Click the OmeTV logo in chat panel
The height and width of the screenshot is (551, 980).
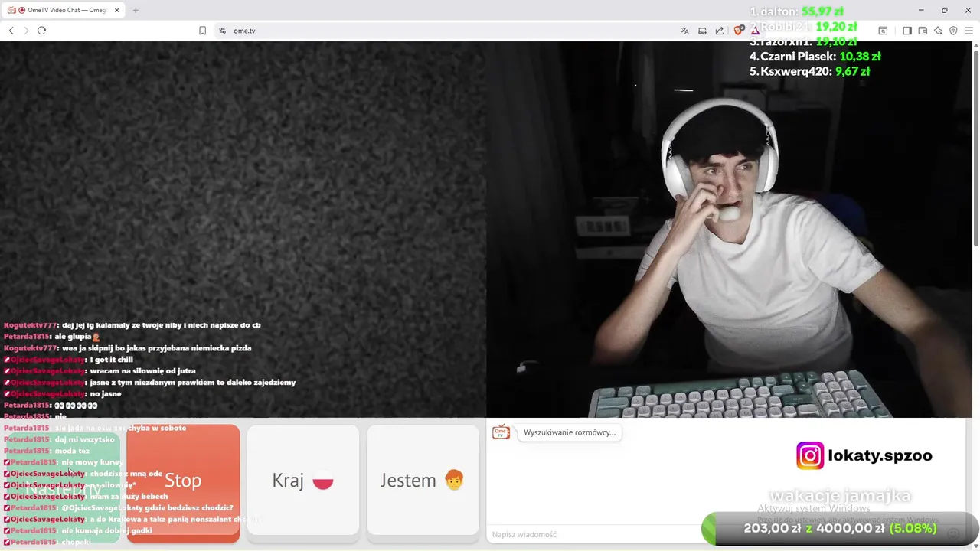tap(501, 432)
